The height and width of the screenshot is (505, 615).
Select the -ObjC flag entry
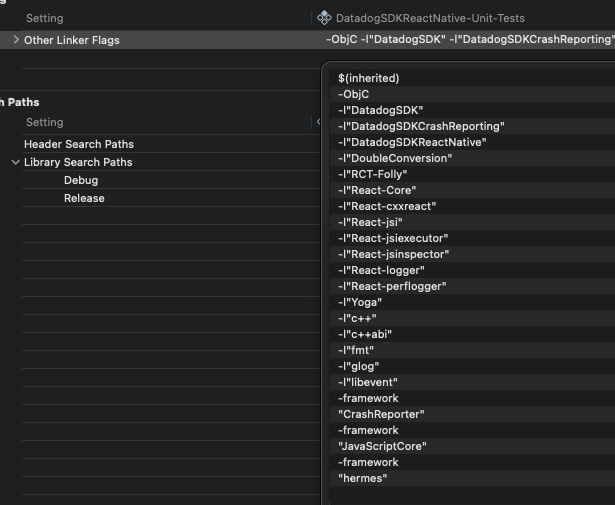472,94
